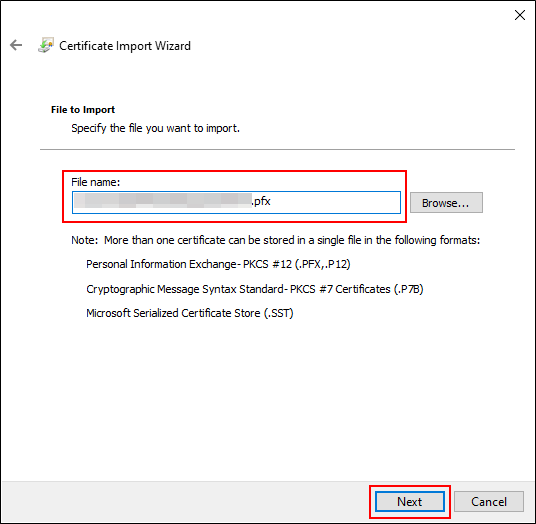536x524 pixels.
Task: Click the 'Certificate Import Wizard' title text
Action: (125, 46)
